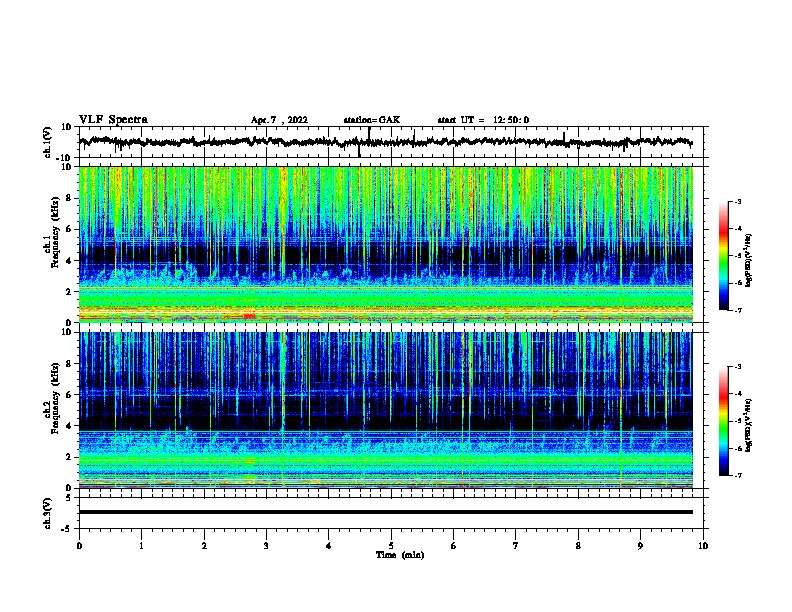Click time axis tick label 9
This screenshot has width=792, height=612.
click(x=640, y=546)
